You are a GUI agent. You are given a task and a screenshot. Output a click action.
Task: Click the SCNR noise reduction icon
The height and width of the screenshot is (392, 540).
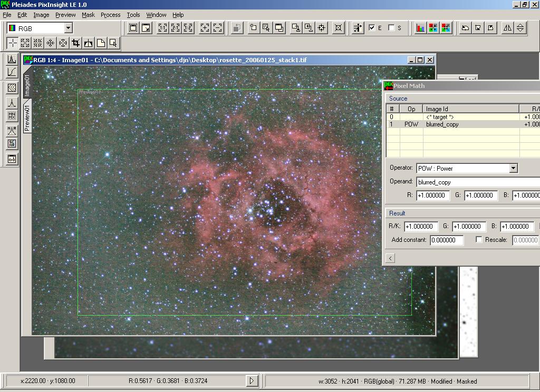pyautogui.click(x=12, y=144)
